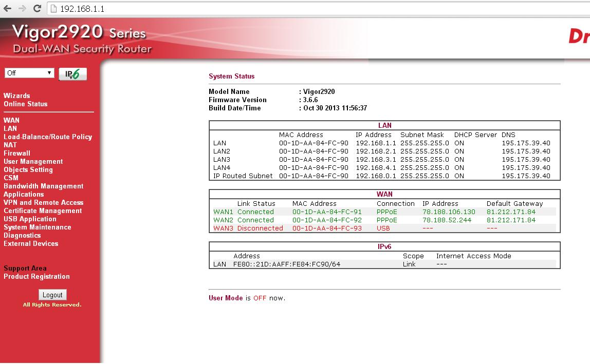Go to the WAN settings menu

pos(11,121)
